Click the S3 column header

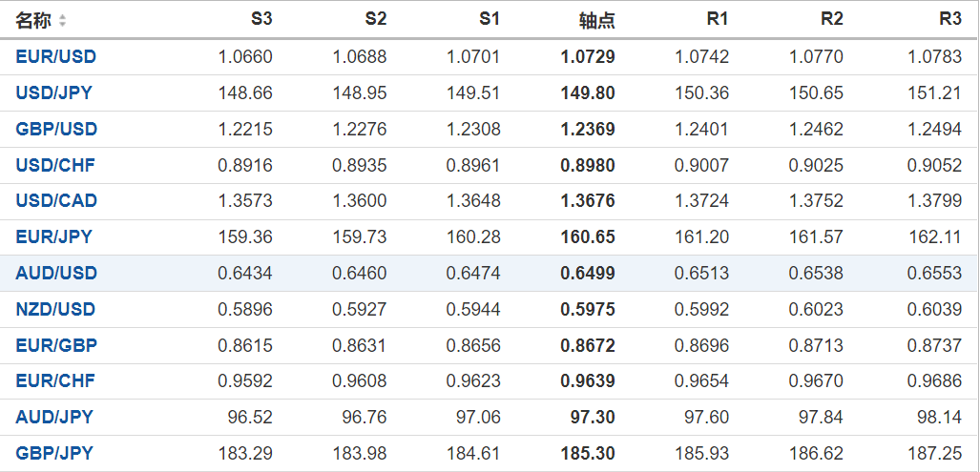coord(261,19)
